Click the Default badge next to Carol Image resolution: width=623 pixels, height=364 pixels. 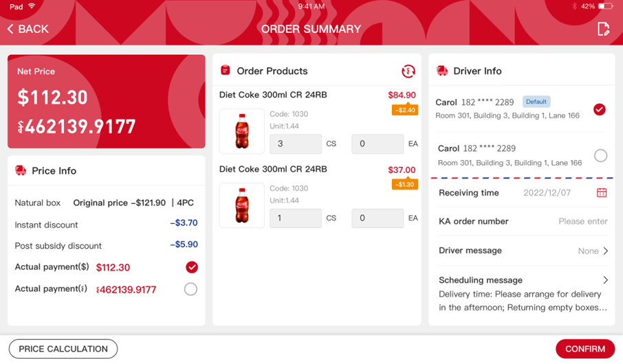point(536,102)
